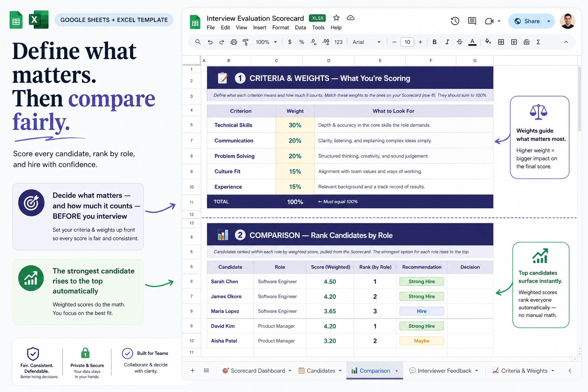This screenshot has width=588, height=392.
Task: Open version history clock icon
Action: click(x=455, y=21)
